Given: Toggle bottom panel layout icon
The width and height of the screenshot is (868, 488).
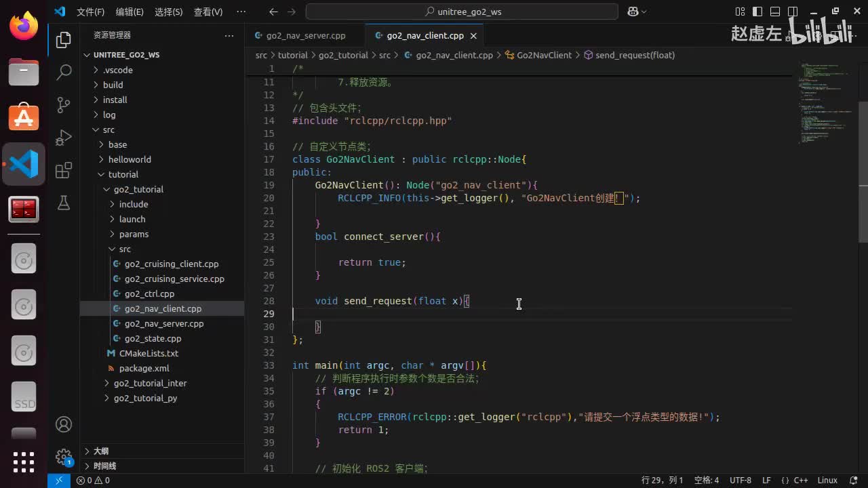Looking at the screenshot, I should click(x=775, y=12).
